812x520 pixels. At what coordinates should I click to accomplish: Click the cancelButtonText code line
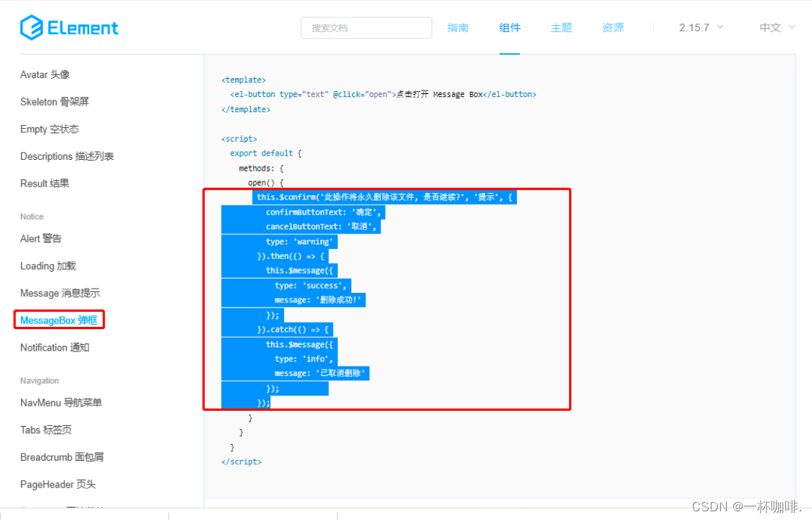click(x=321, y=227)
